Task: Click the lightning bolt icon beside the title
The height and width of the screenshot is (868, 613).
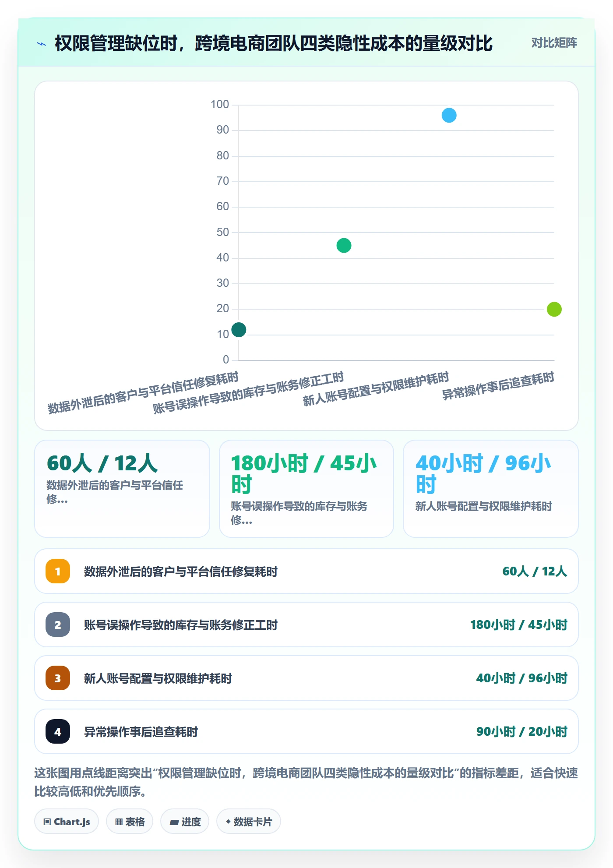Action: 42,44
